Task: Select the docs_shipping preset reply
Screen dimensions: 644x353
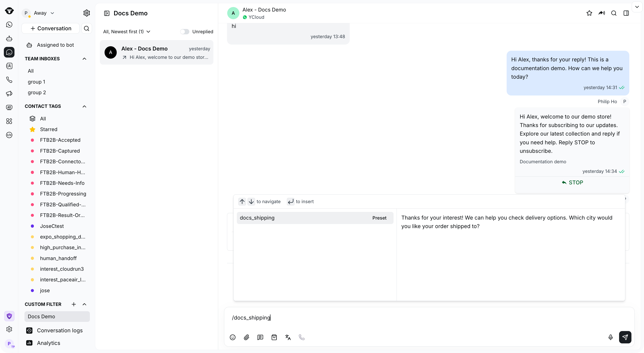Action: point(315,218)
